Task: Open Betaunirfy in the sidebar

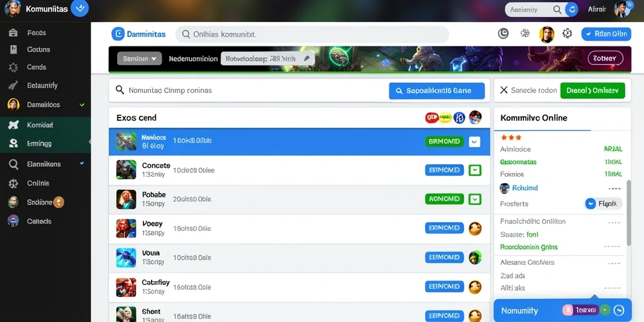Action: coord(42,86)
